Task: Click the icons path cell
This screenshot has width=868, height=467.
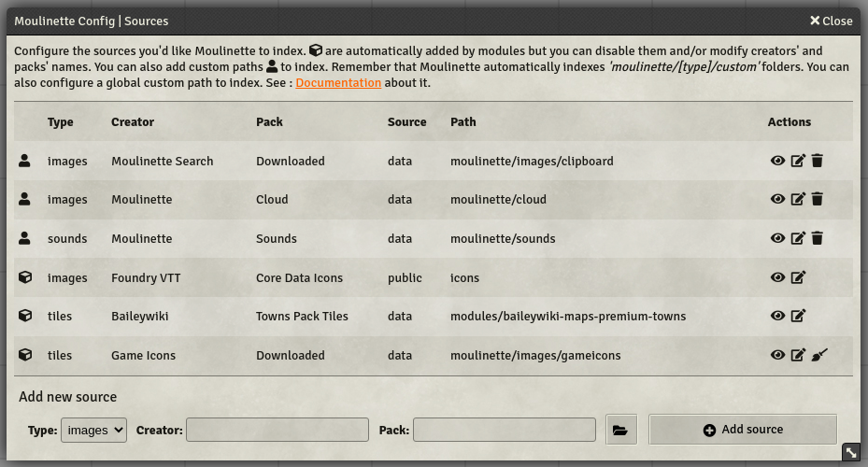Action: point(464,277)
